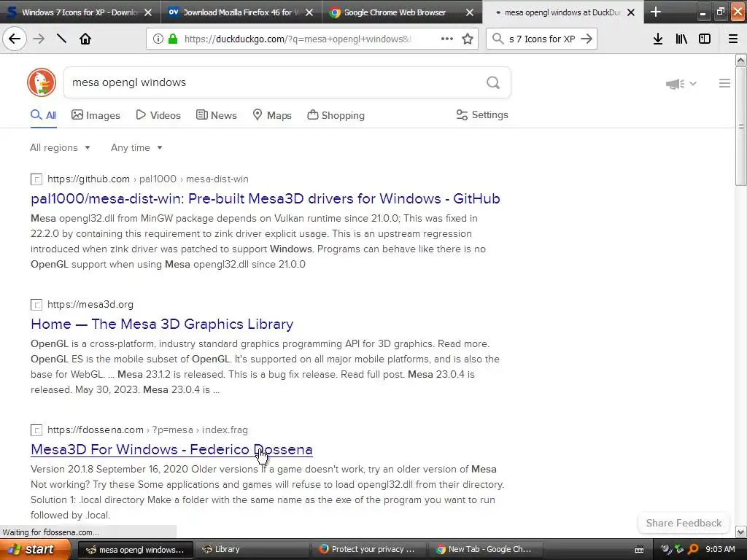Close the Download Mozilla Firefox 46 tab
Image resolution: width=747 pixels, height=560 pixels.
tap(309, 12)
